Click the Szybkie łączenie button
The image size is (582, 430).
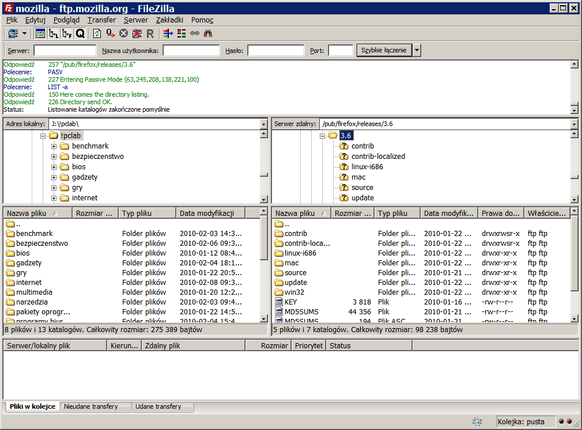(384, 50)
